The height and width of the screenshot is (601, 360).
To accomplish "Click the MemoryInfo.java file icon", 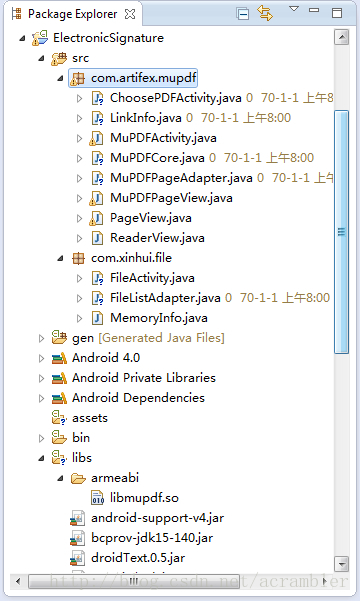I will (x=97, y=318).
